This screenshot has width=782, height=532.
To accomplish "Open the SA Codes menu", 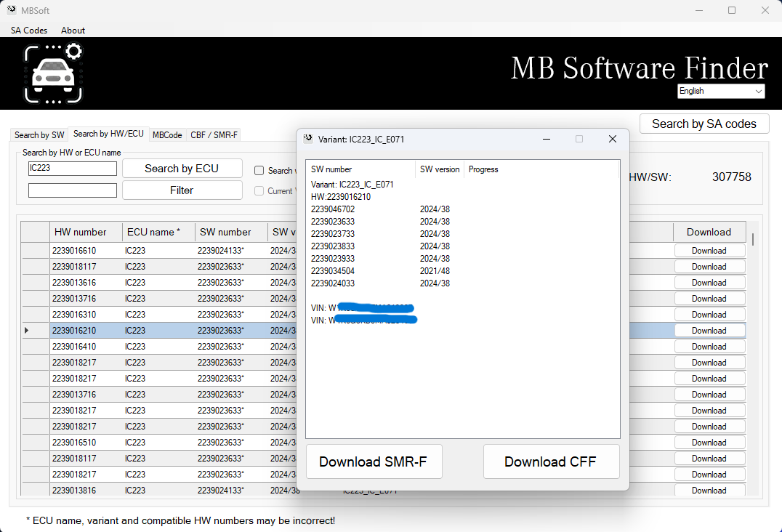I will 29,31.
